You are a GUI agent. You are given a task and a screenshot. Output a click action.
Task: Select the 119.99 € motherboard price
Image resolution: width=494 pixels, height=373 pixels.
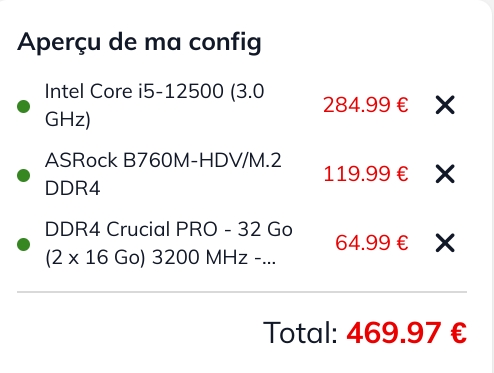[x=366, y=174]
